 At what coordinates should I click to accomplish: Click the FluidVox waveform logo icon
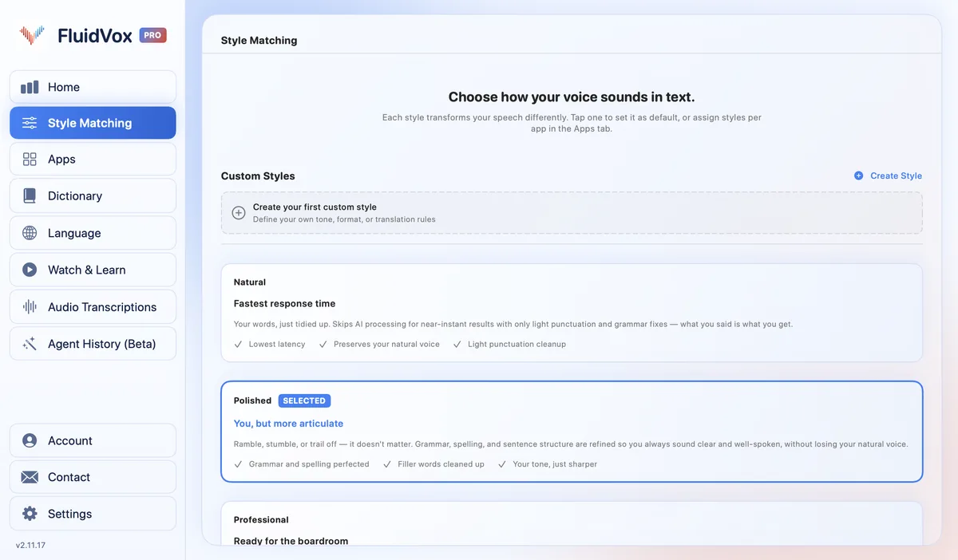(x=32, y=35)
